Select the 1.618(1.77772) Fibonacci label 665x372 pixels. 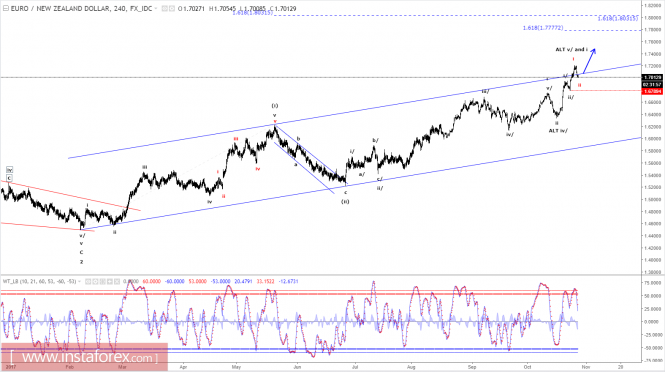click(x=543, y=28)
